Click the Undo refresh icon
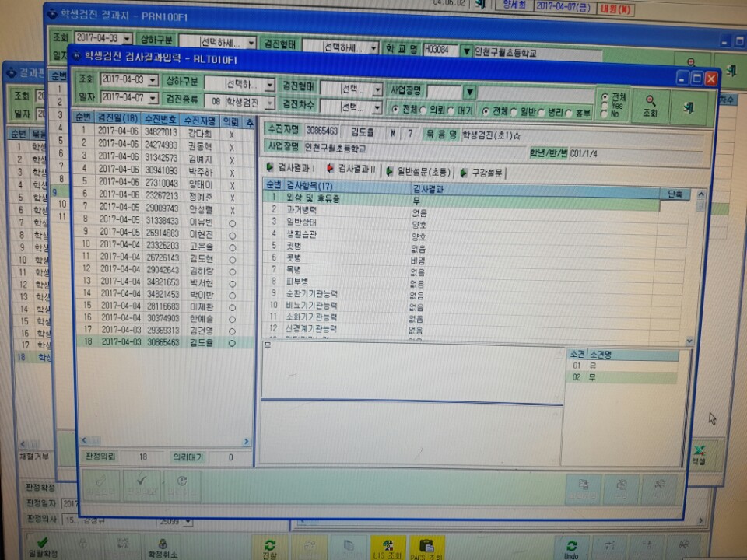747x560 pixels. (x=571, y=548)
